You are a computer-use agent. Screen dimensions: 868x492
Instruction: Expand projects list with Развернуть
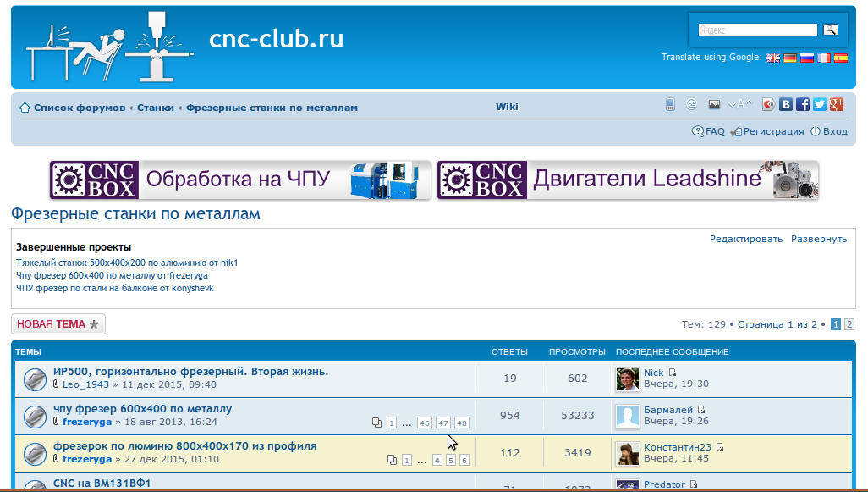click(819, 239)
